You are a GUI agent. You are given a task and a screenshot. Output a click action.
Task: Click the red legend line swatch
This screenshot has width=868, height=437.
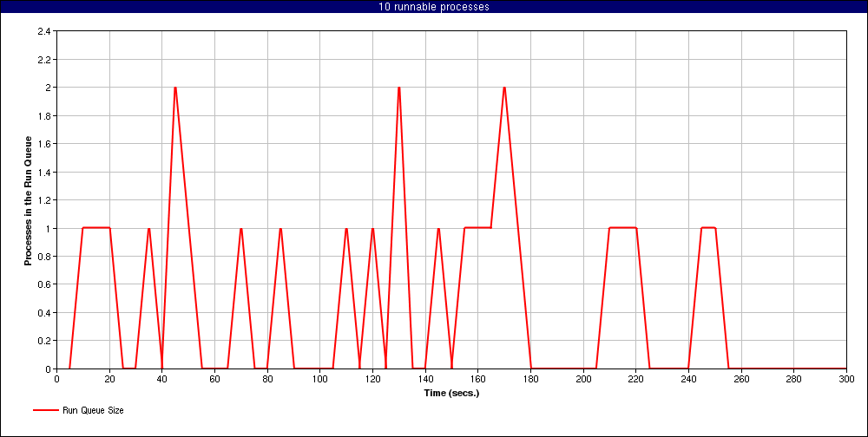coord(45,410)
